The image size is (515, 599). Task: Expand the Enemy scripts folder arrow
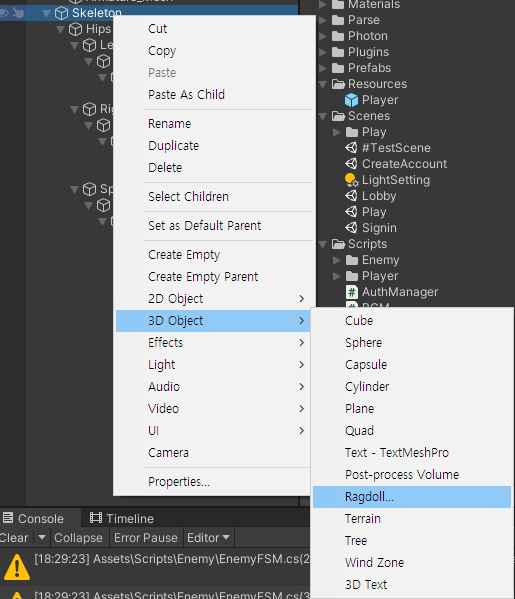pyautogui.click(x=337, y=260)
